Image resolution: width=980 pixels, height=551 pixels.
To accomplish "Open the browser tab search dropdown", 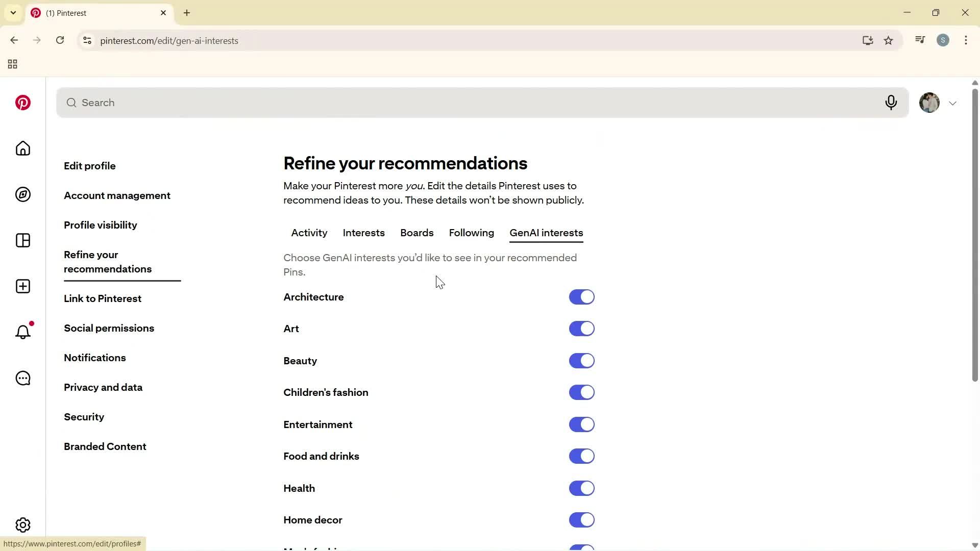I will pos(13,13).
